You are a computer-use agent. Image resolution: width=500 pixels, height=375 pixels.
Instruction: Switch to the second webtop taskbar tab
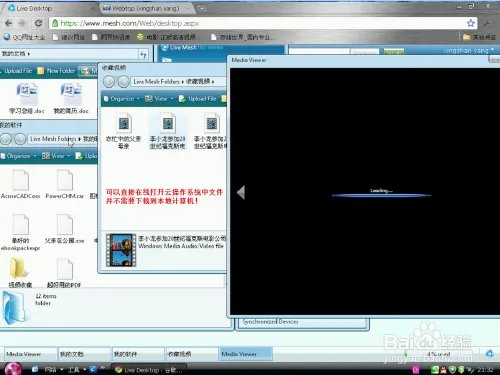coord(84,354)
